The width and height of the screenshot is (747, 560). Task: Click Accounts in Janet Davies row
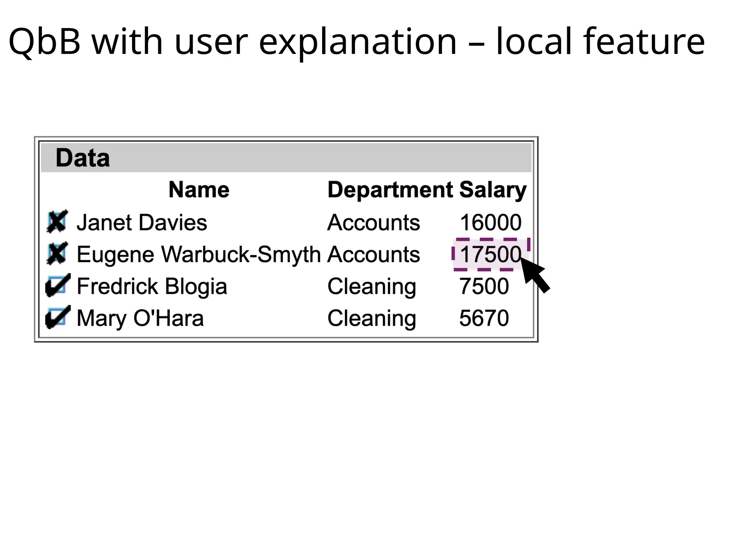pyautogui.click(x=373, y=222)
